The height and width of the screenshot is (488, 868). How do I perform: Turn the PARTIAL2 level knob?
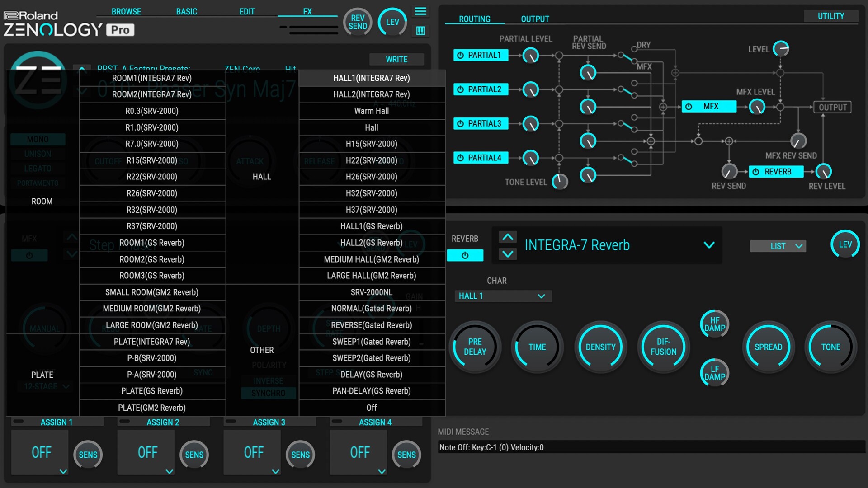click(x=531, y=89)
